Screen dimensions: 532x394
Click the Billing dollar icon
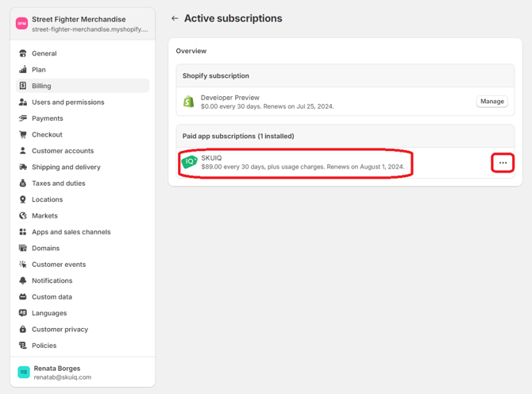pos(23,86)
